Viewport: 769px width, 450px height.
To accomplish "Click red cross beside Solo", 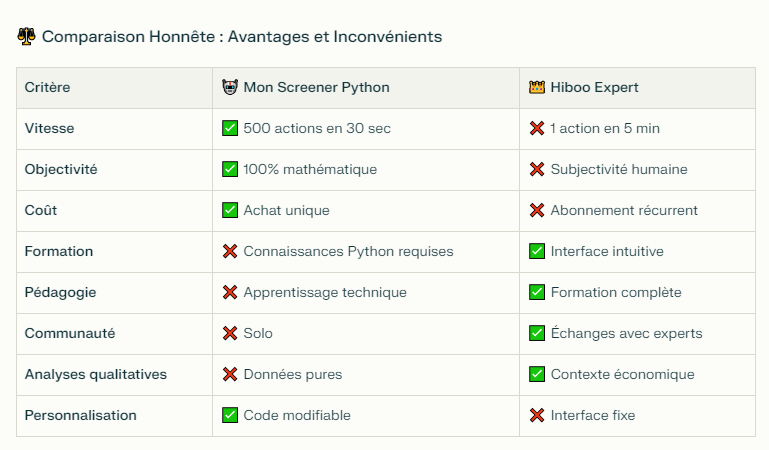I will (x=230, y=333).
